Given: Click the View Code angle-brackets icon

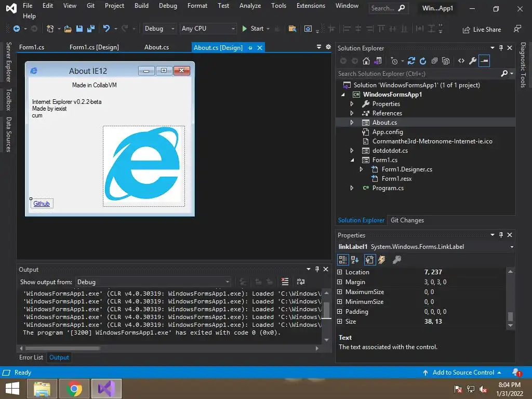Looking at the screenshot, I should [461, 61].
